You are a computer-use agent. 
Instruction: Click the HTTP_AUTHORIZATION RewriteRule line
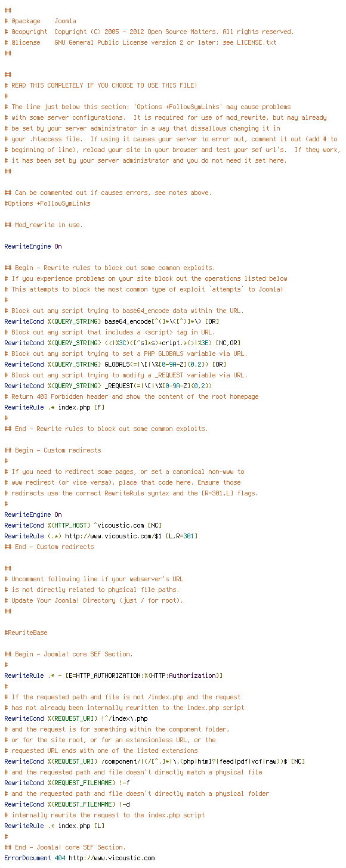click(113, 675)
